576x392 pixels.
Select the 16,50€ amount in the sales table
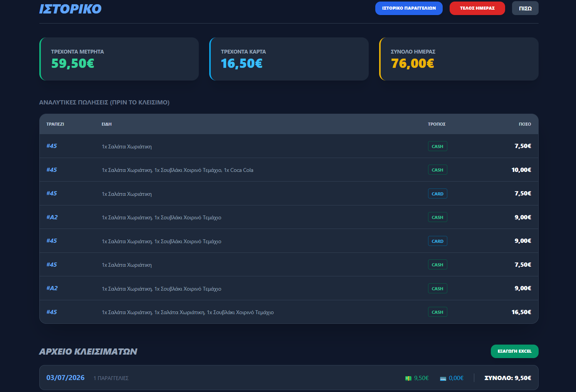click(x=521, y=312)
